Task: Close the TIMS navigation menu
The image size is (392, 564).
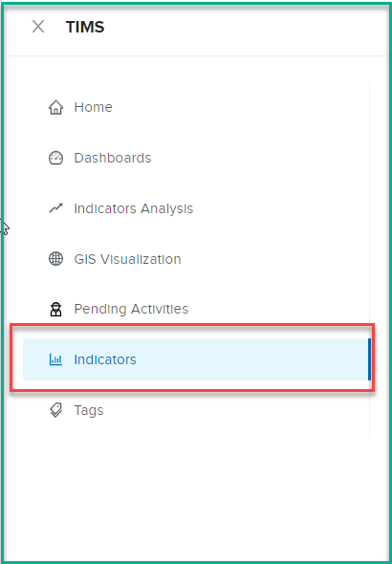Action: [38, 27]
